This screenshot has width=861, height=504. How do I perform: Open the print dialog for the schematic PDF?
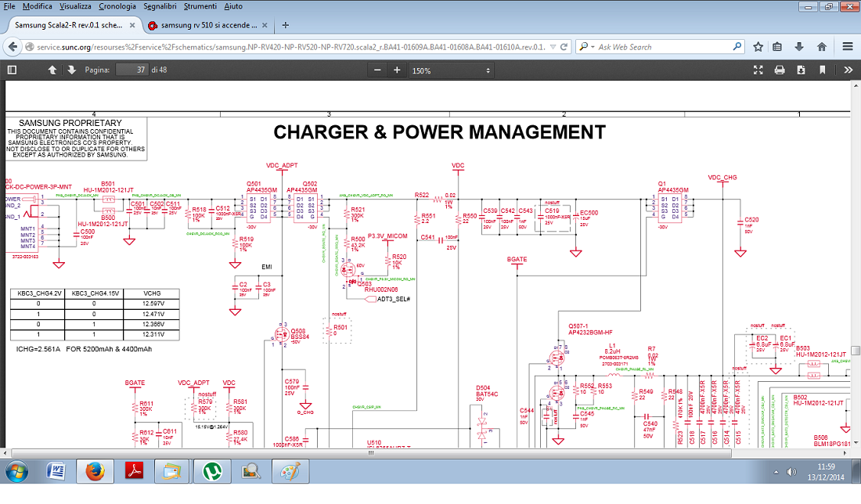click(x=779, y=70)
